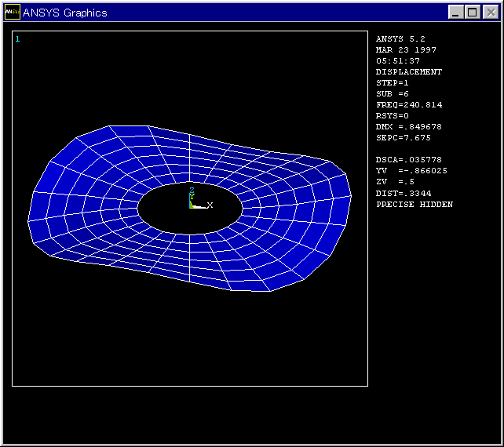Click the DMX =.849678 value text
504x447 pixels.
click(408, 126)
